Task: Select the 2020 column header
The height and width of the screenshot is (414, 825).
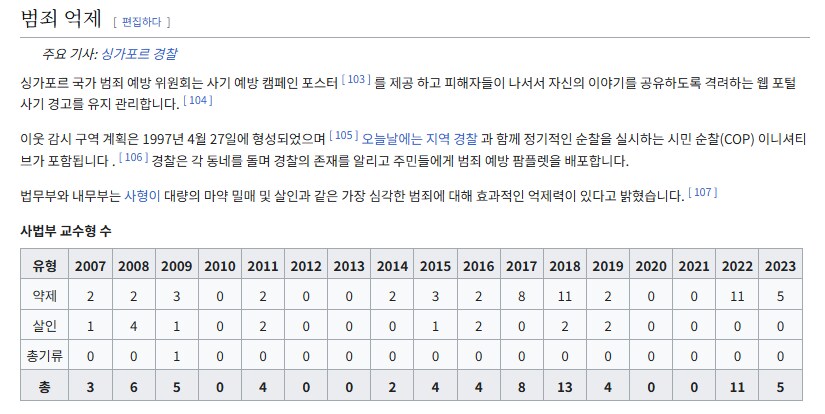Action: coord(651,265)
